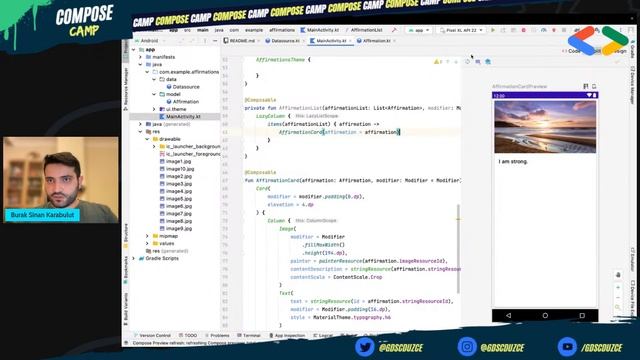
Task: Click the sunset image in the preview
Action: coord(545,127)
